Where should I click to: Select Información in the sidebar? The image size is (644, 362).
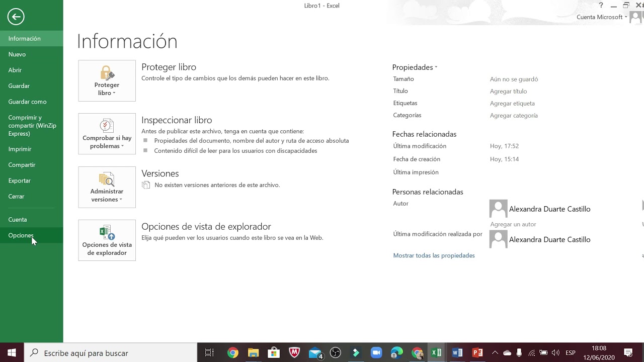click(32, 39)
